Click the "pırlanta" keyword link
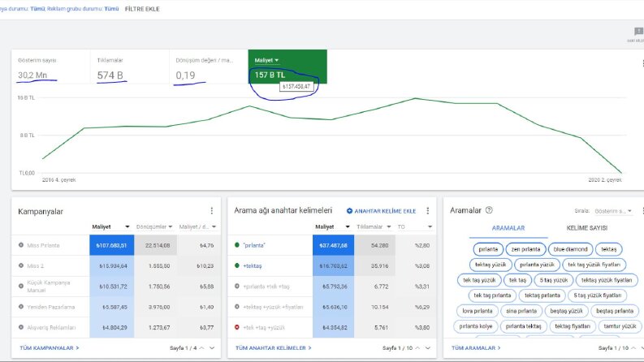644x362 pixels. pyautogui.click(x=254, y=245)
